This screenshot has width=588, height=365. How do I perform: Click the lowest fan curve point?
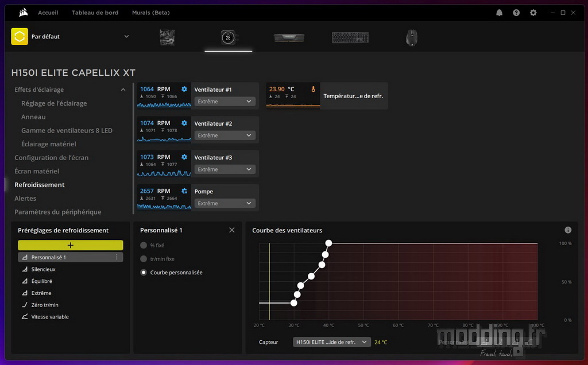(x=294, y=303)
